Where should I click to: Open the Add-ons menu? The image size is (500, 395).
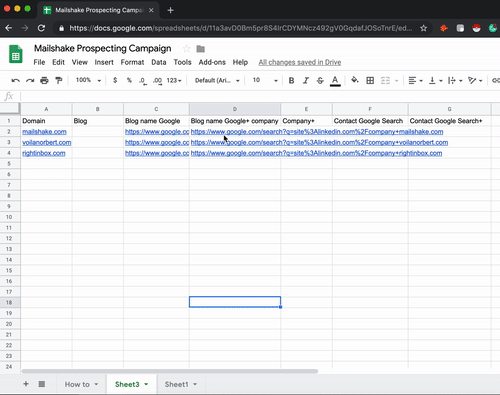(212, 62)
